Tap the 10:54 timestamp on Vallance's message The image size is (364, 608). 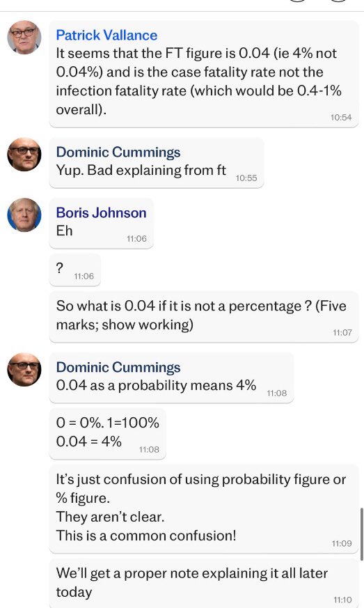(x=341, y=118)
